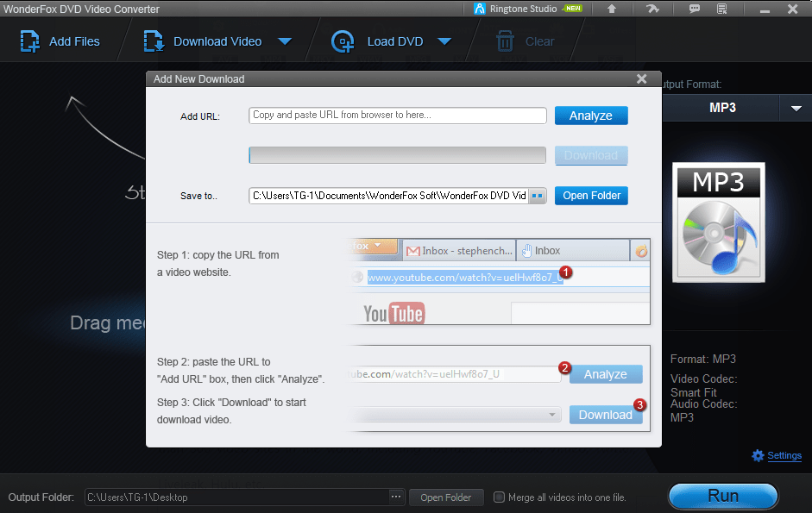This screenshot has height=513, width=812.
Task: Click the browse button beside Save to path
Action: 538,196
